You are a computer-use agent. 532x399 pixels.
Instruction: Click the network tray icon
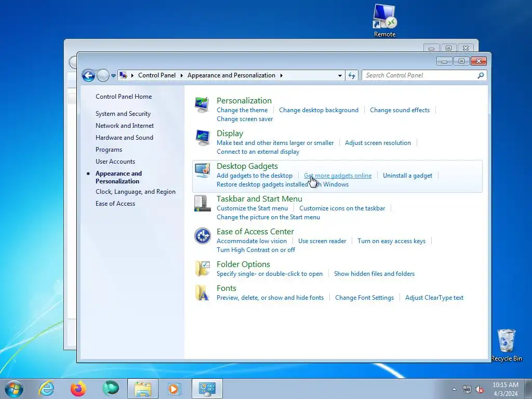tap(467, 389)
